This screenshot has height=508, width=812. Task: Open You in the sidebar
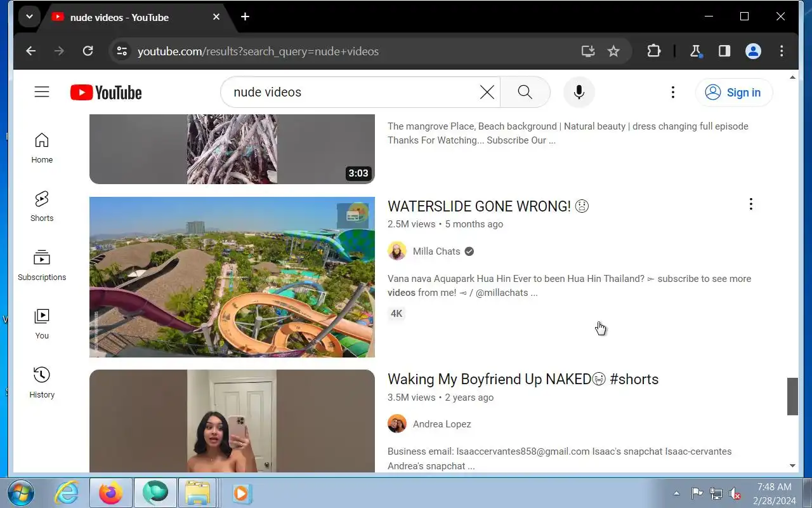coord(42,324)
